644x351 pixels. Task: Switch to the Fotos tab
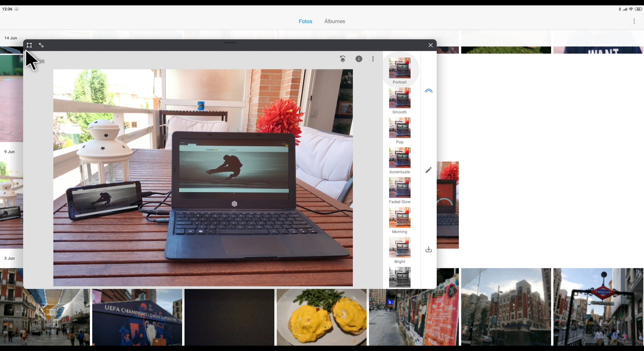click(x=305, y=21)
